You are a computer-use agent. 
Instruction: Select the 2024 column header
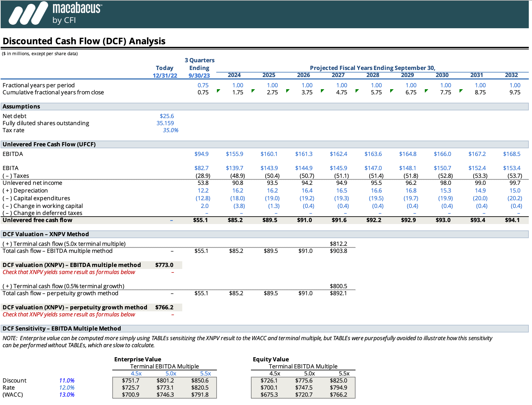click(235, 75)
